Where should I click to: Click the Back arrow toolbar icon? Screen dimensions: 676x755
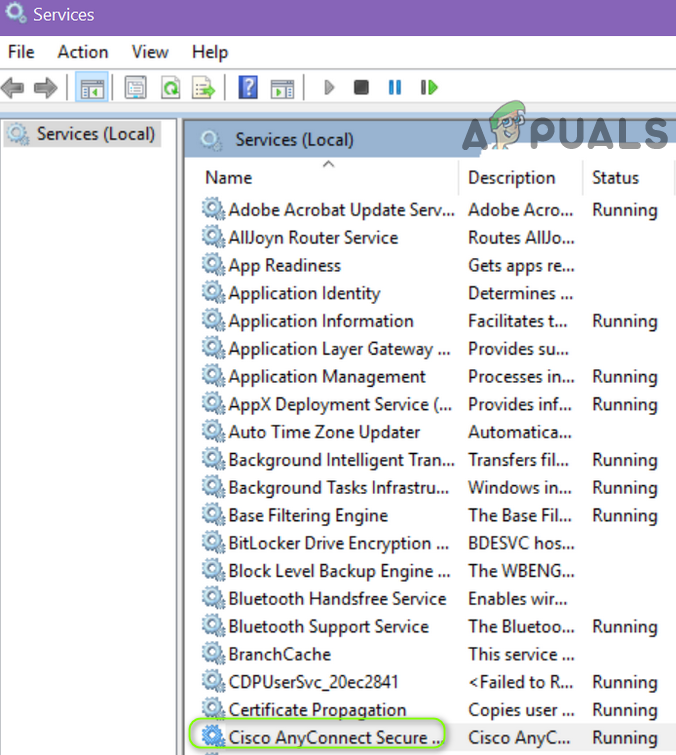point(14,88)
